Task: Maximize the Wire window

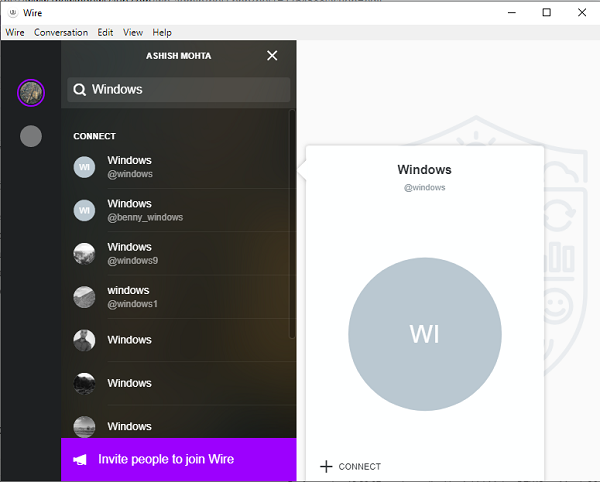Action: coord(547,13)
